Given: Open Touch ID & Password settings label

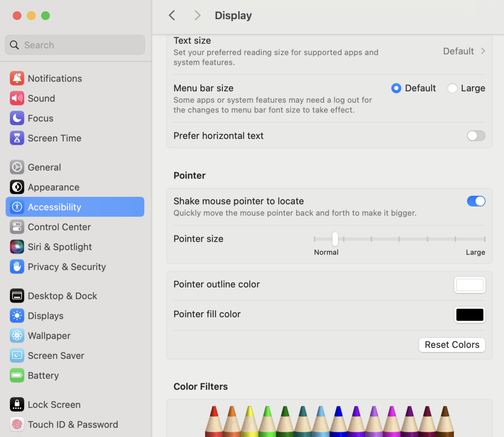Looking at the screenshot, I should click(x=73, y=424).
